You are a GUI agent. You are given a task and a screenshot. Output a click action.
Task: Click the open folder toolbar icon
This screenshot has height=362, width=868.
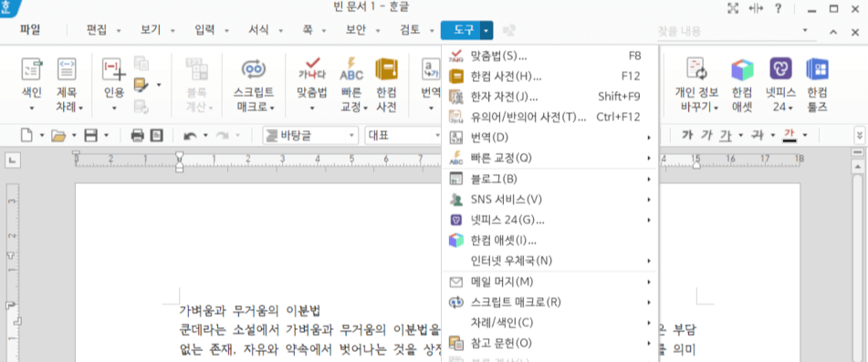click(58, 135)
